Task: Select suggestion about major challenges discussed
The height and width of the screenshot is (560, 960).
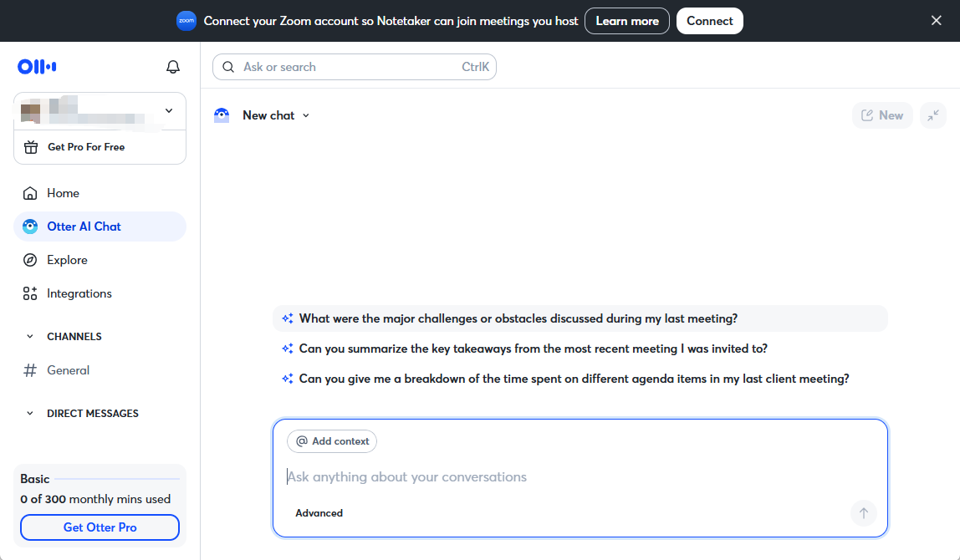Action: [580, 318]
